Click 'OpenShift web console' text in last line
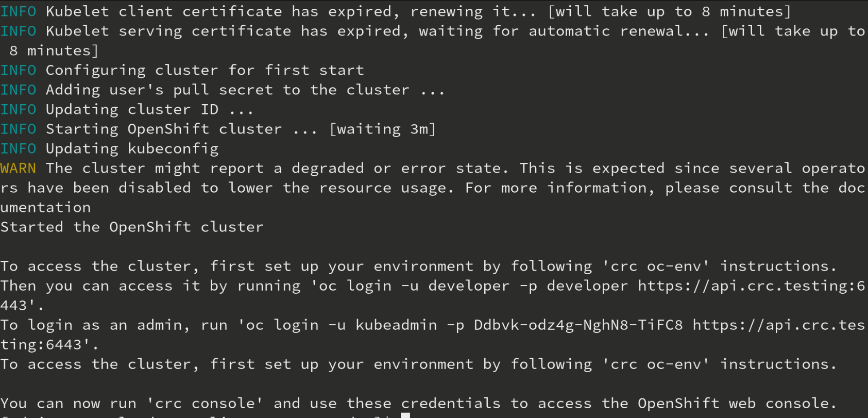The image size is (868, 418). coord(734,403)
